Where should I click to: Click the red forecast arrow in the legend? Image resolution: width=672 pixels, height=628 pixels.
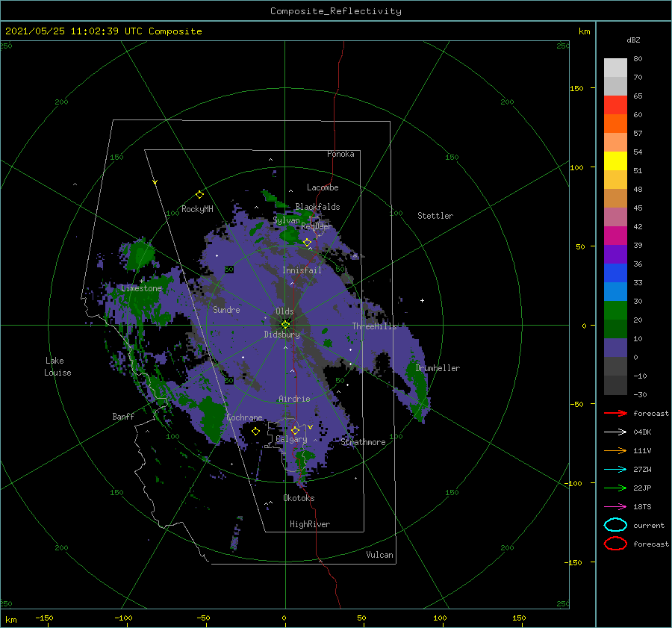pos(615,413)
